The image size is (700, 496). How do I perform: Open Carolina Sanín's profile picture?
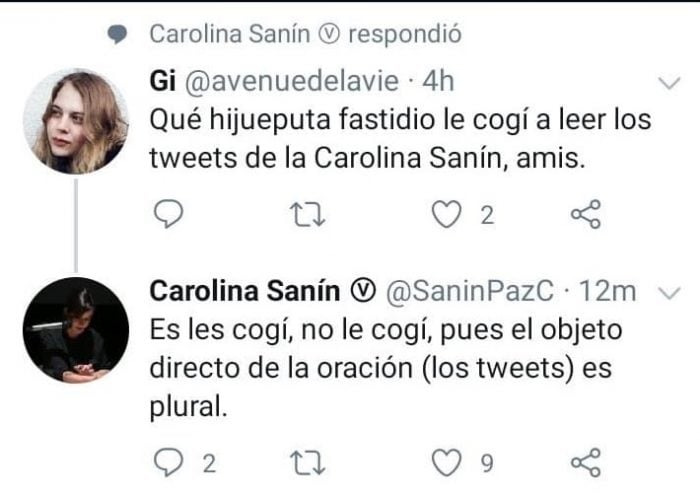pyautogui.click(x=75, y=329)
